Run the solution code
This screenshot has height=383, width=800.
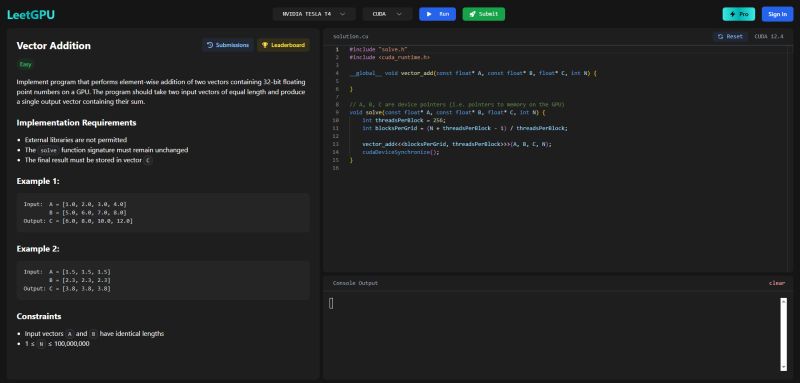pos(437,14)
